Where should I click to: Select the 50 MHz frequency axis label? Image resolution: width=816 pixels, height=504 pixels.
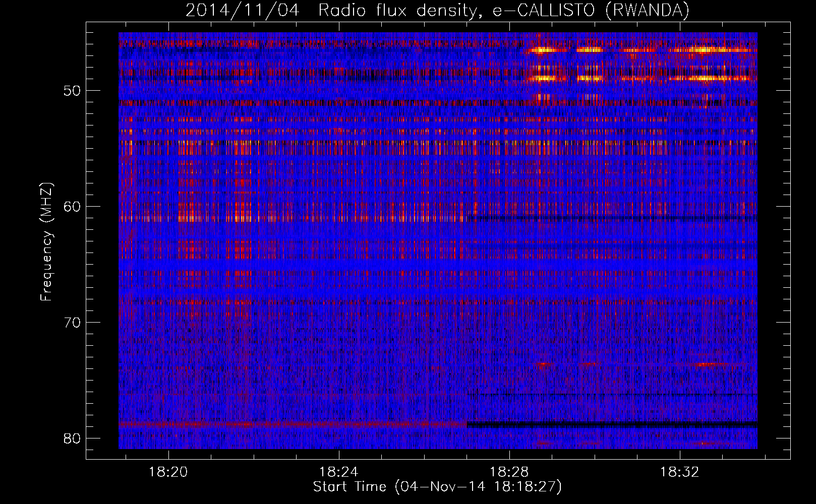tap(72, 91)
